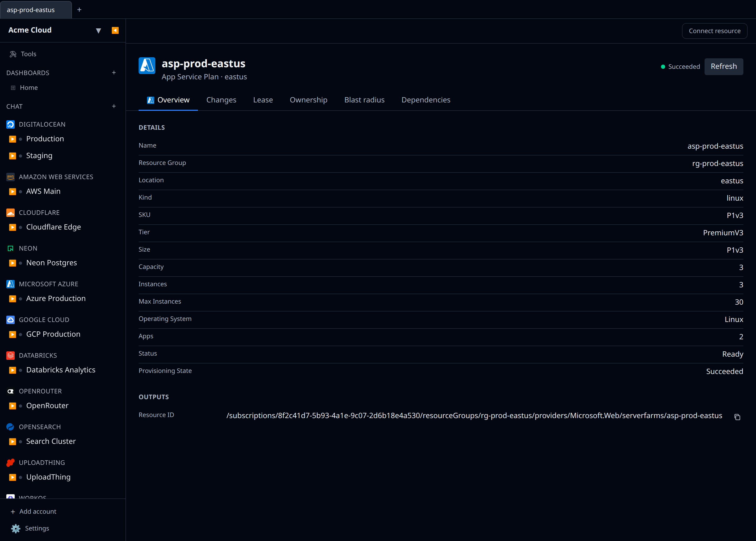
Task: Select the asp-prod-eastus window tab
Action: pyautogui.click(x=36, y=10)
